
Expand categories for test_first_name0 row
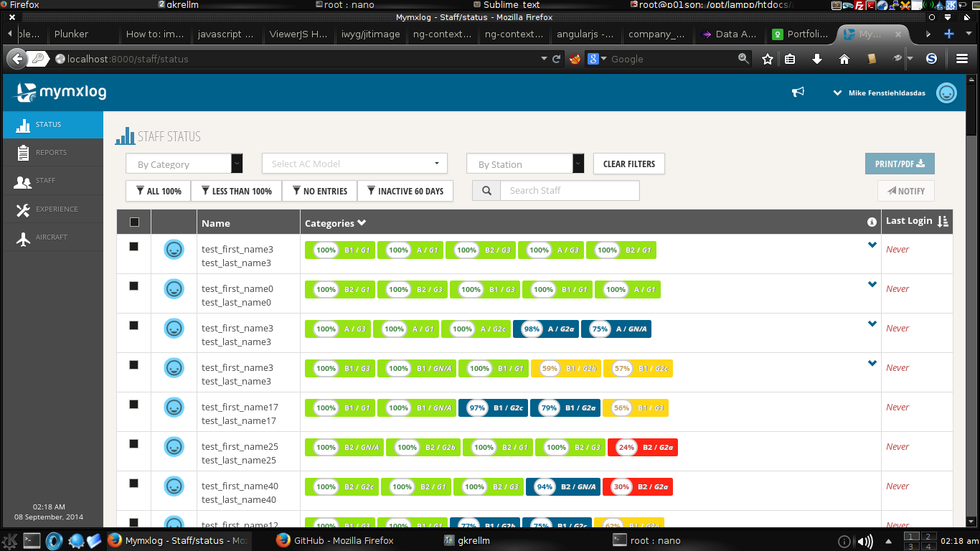[872, 285]
